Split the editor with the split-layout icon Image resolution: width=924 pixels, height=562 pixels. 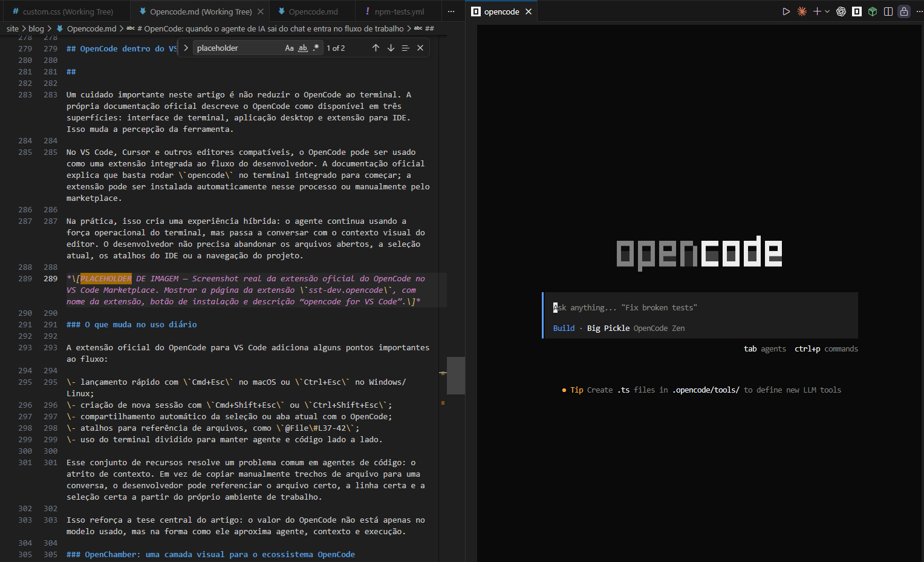click(888, 11)
